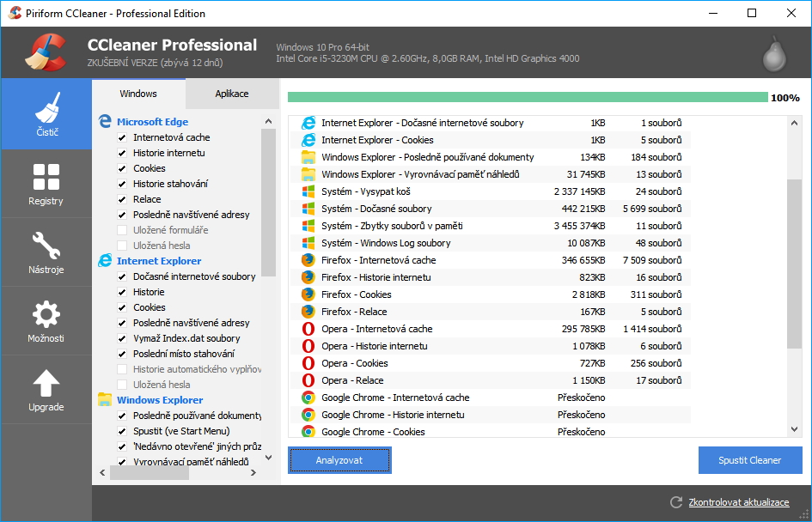Toggle Vymaž Index.dat soubory checkbox
The image size is (812, 522).
[122, 338]
